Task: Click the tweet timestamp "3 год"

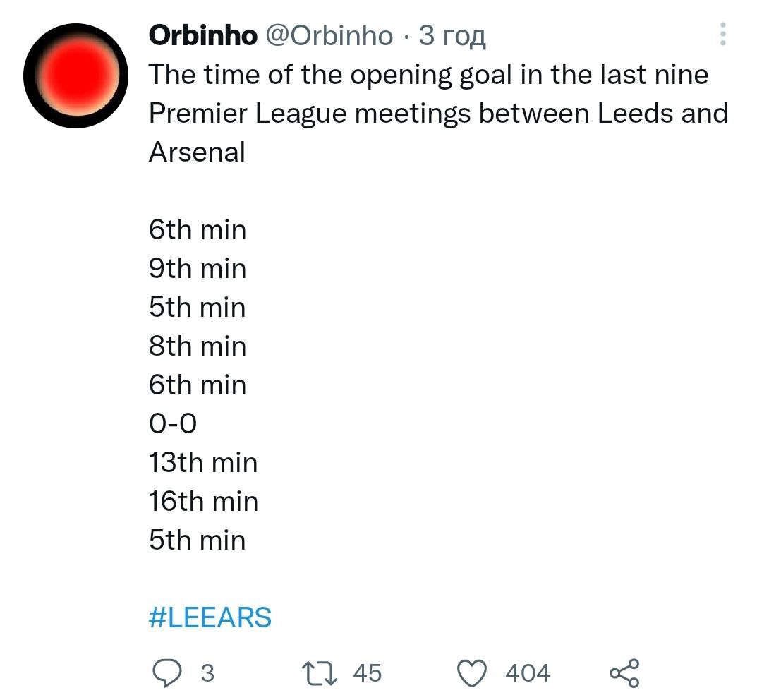Action: 452,35
